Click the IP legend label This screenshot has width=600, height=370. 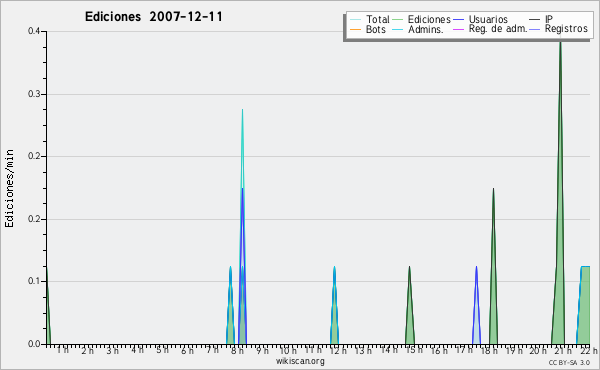click(548, 19)
